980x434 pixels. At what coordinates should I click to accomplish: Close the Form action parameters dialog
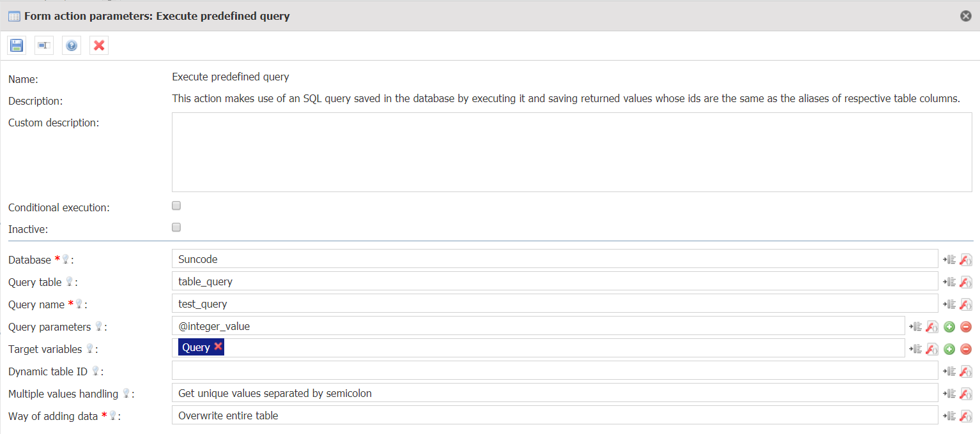coord(966,16)
